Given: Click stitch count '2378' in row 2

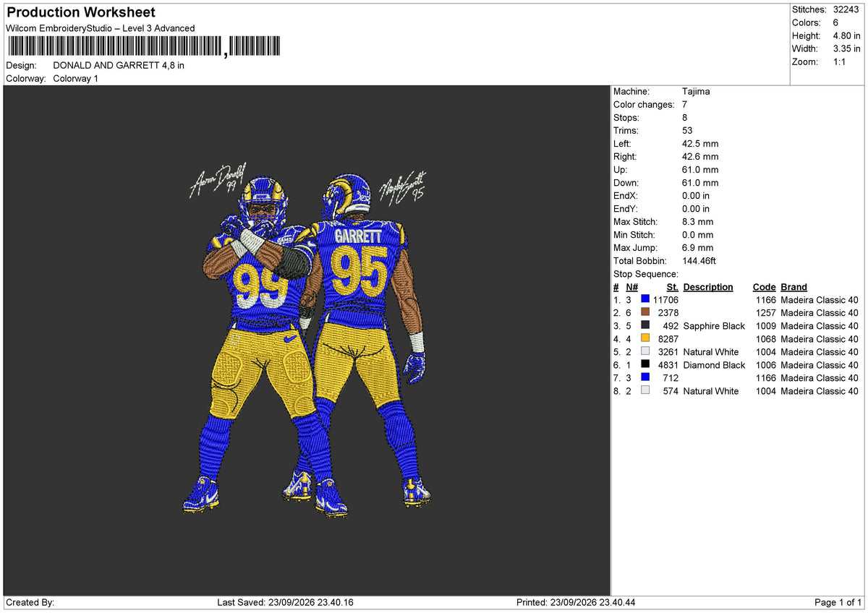Looking at the screenshot, I should tap(668, 312).
